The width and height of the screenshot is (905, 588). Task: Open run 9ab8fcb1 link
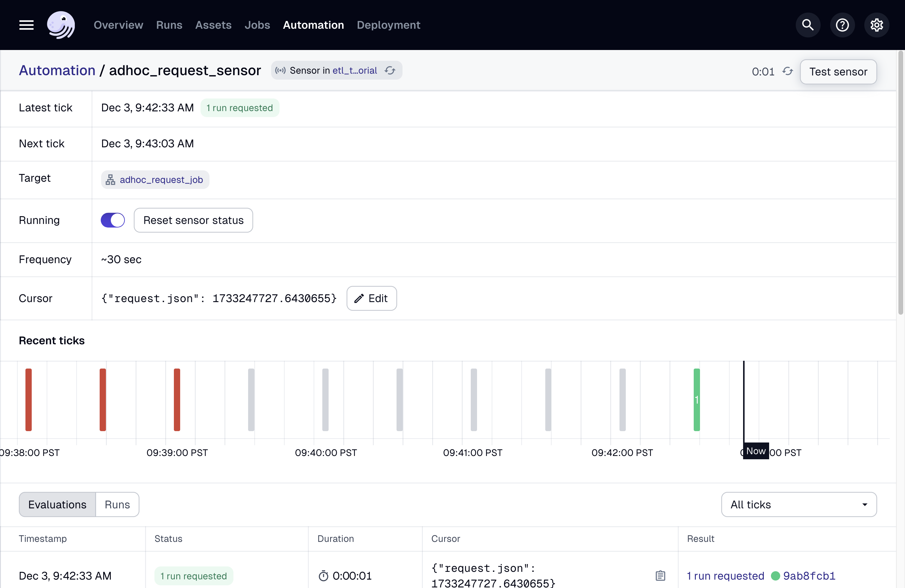click(x=809, y=575)
